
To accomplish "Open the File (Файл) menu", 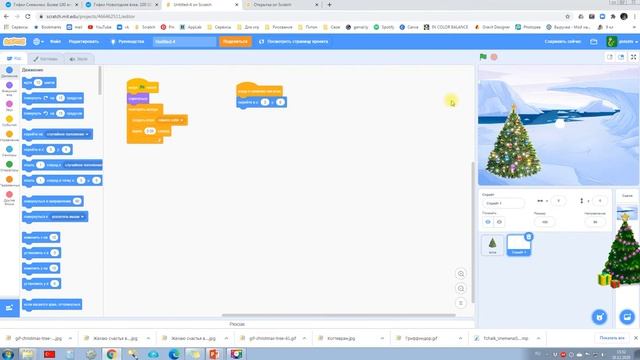I will click(x=56, y=42).
